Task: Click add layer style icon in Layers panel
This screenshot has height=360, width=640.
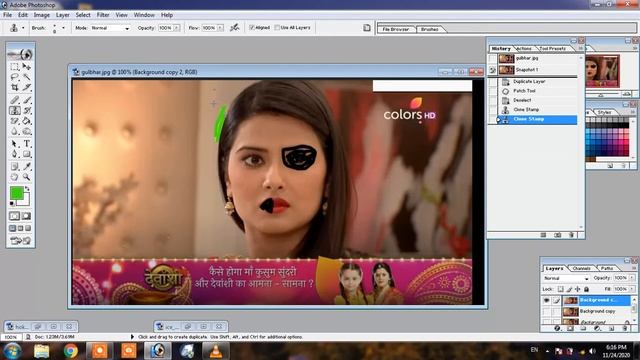Action: (x=557, y=328)
